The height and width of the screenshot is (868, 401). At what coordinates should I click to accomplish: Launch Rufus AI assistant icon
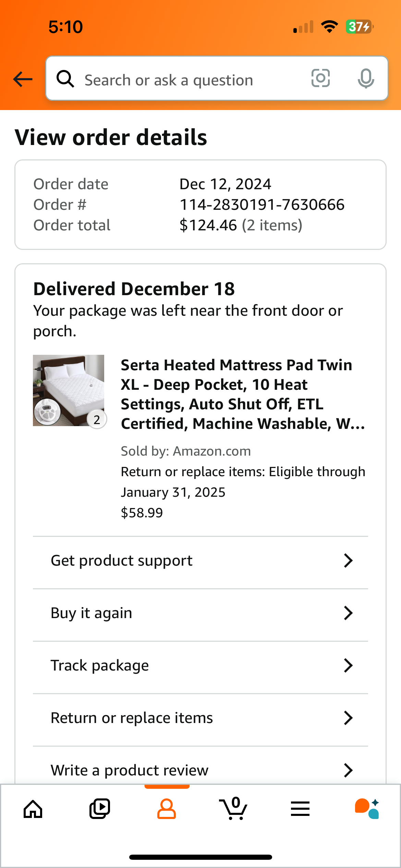[367, 809]
